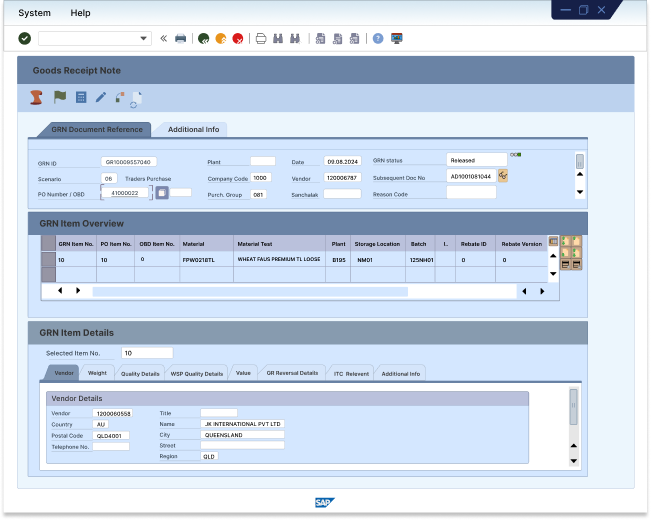Image resolution: width=651 pixels, height=520 pixels.
Task: Open the Quality Details tab
Action: coord(140,374)
